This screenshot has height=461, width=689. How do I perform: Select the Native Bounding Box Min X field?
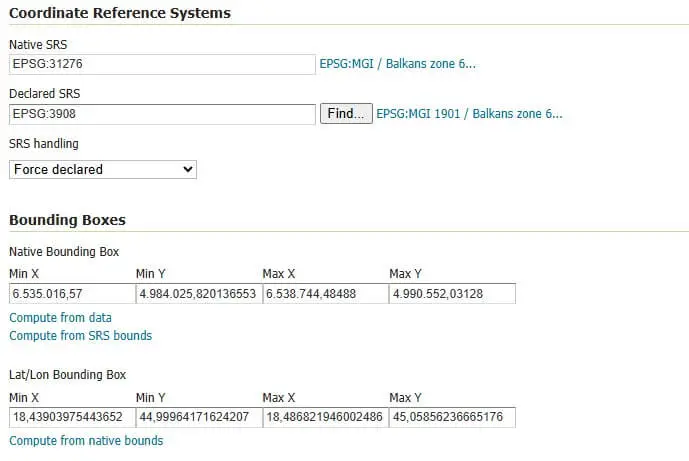coord(73,294)
